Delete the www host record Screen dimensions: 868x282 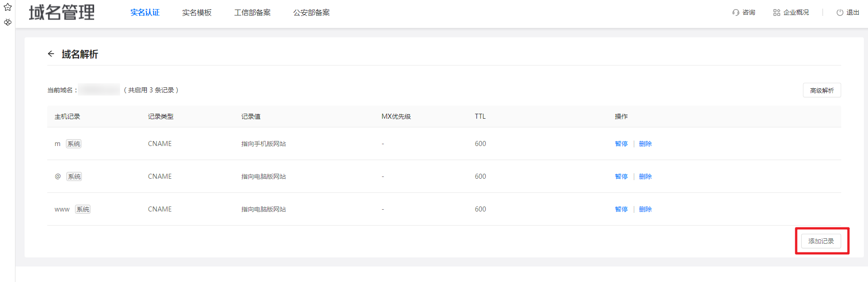point(645,209)
